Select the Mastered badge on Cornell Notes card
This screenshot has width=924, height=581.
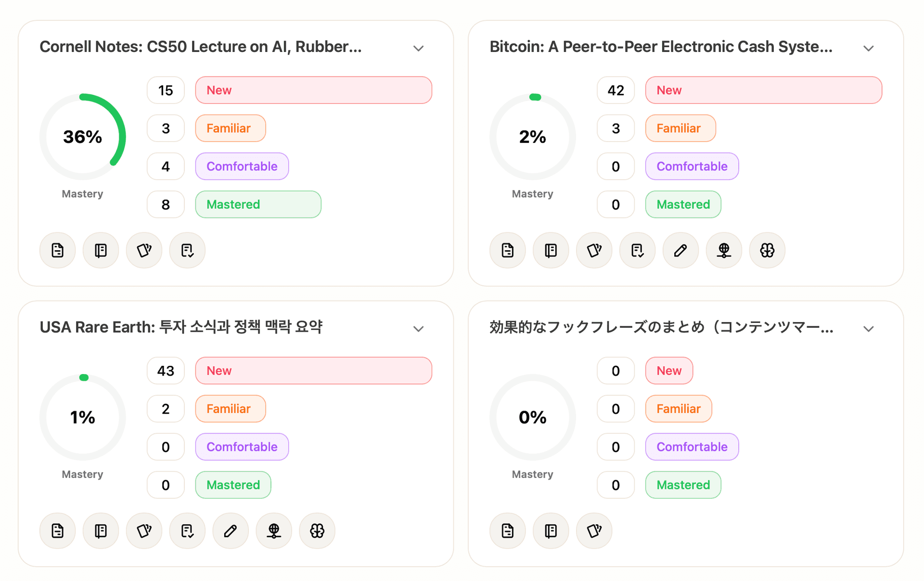[x=258, y=204]
